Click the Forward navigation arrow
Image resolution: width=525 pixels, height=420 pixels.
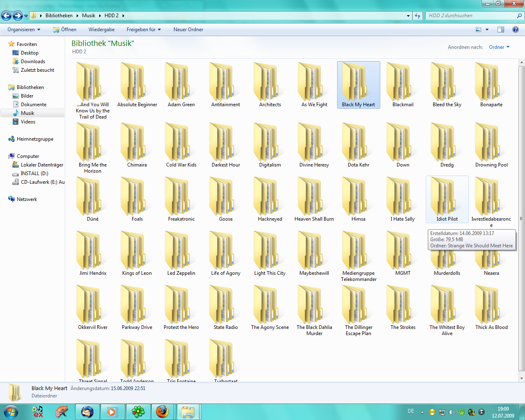pos(18,16)
